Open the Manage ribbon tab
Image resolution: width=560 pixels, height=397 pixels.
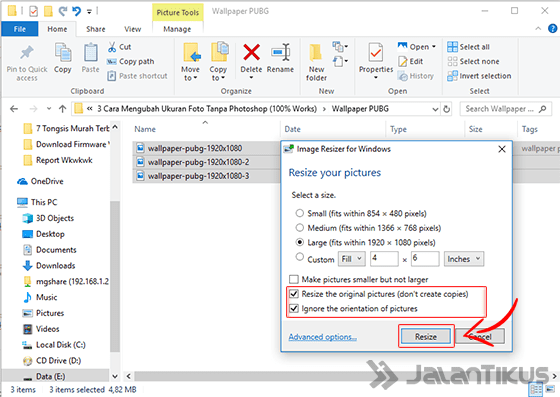[x=177, y=29]
